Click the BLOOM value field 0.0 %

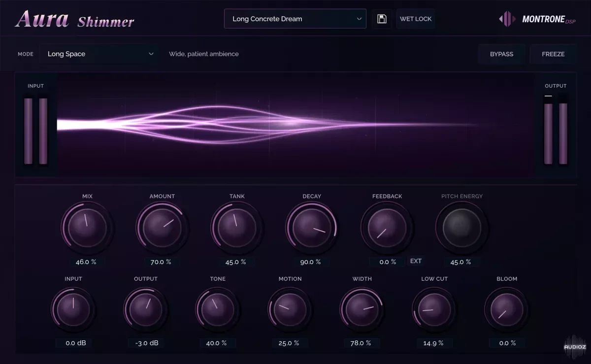(507, 343)
